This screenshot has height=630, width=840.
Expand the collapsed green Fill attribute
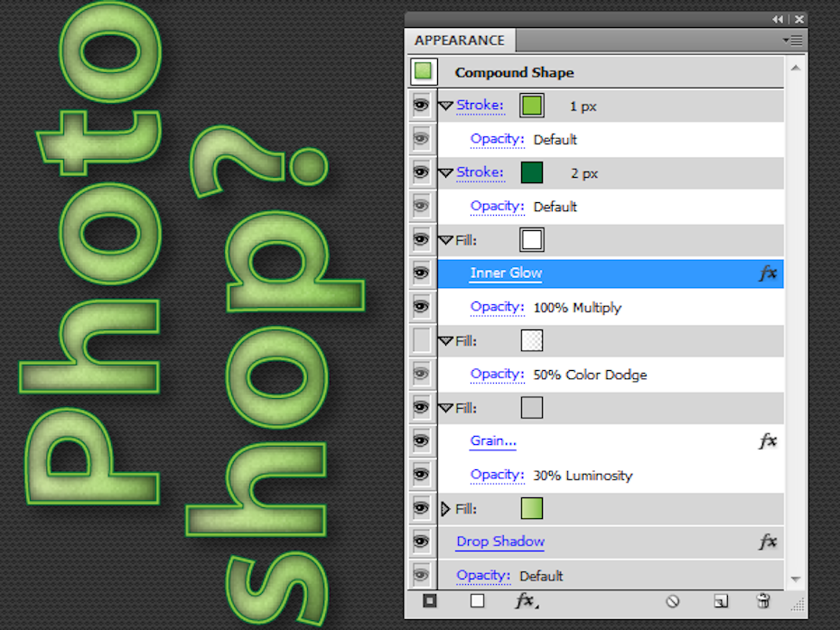pyautogui.click(x=444, y=509)
